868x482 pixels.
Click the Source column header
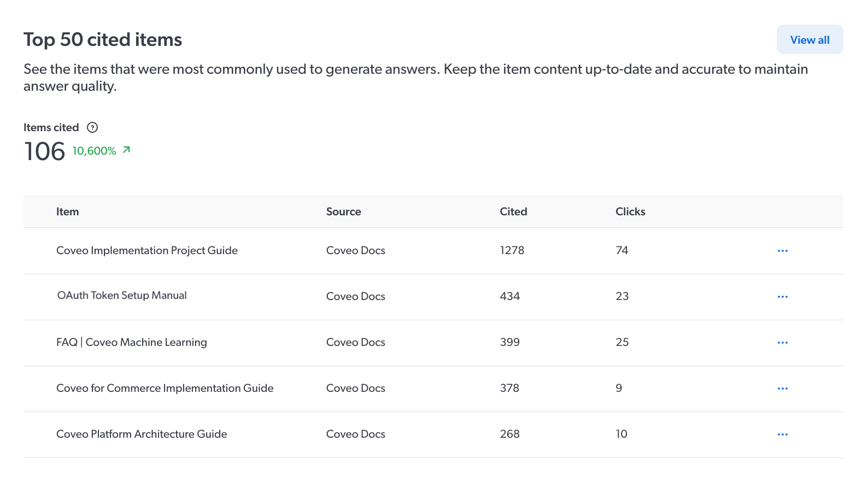tap(344, 211)
